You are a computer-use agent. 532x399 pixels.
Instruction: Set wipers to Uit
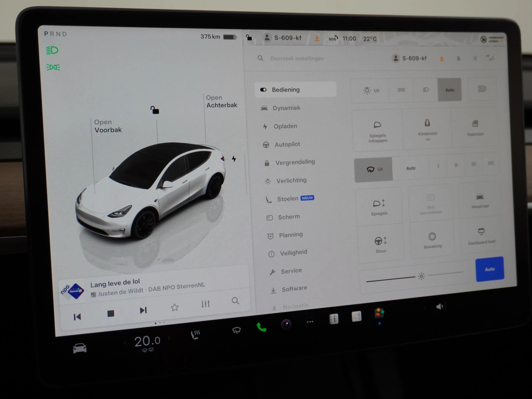pyautogui.click(x=374, y=169)
